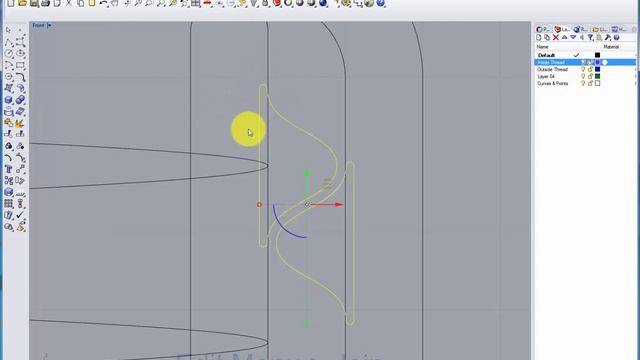Open the Libraries folder panel tab
Image resolution: width=640 pixels, height=360 pixels.
[600, 29]
